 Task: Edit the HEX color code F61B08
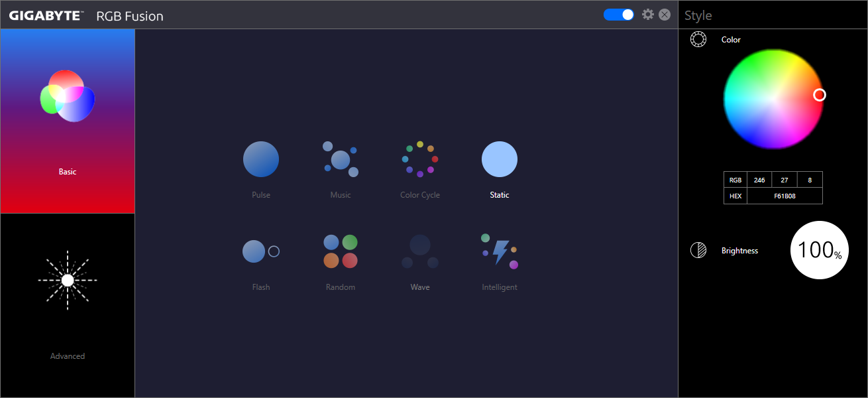pos(785,196)
